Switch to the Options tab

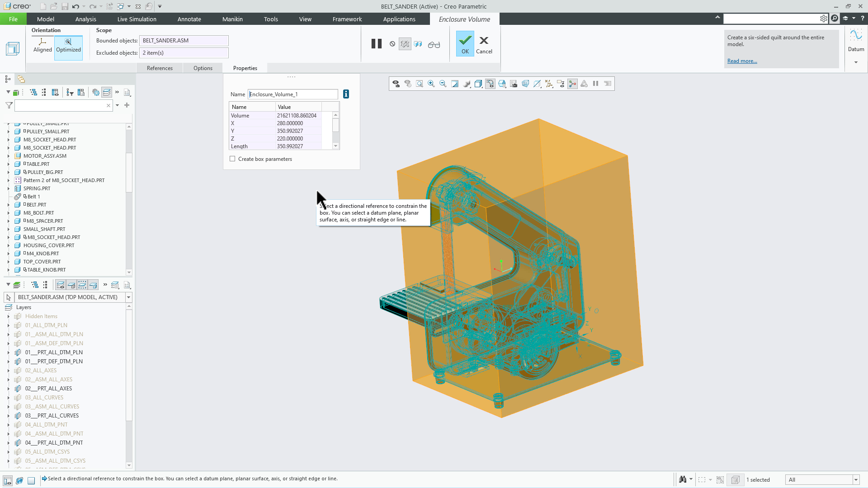[x=203, y=68]
